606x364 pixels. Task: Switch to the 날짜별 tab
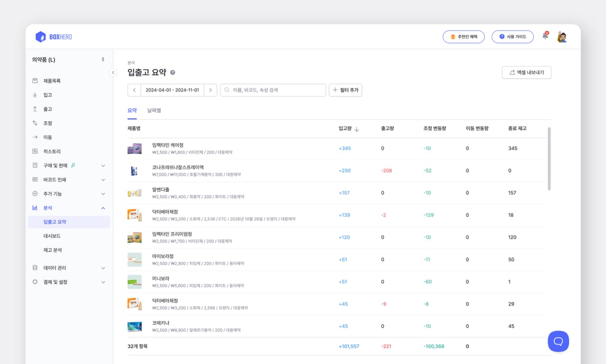(x=154, y=110)
